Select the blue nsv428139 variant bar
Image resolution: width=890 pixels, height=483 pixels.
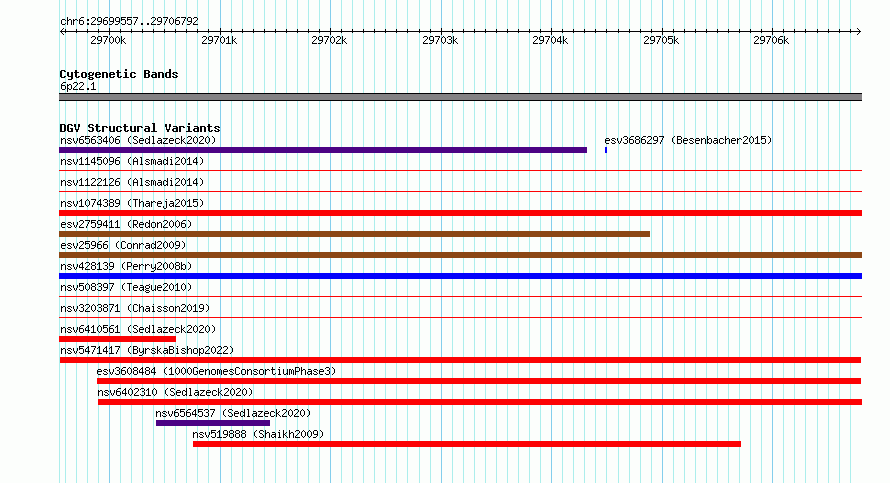pyautogui.click(x=460, y=276)
